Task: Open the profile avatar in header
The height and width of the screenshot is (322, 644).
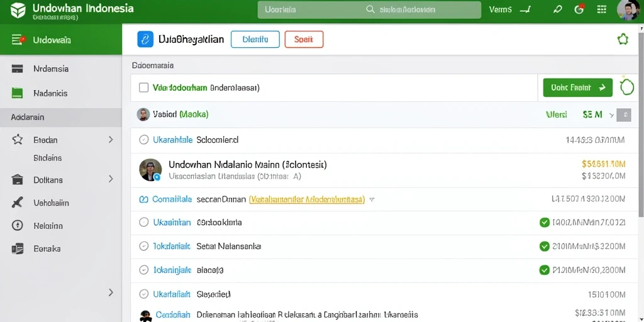Action: 628,9
